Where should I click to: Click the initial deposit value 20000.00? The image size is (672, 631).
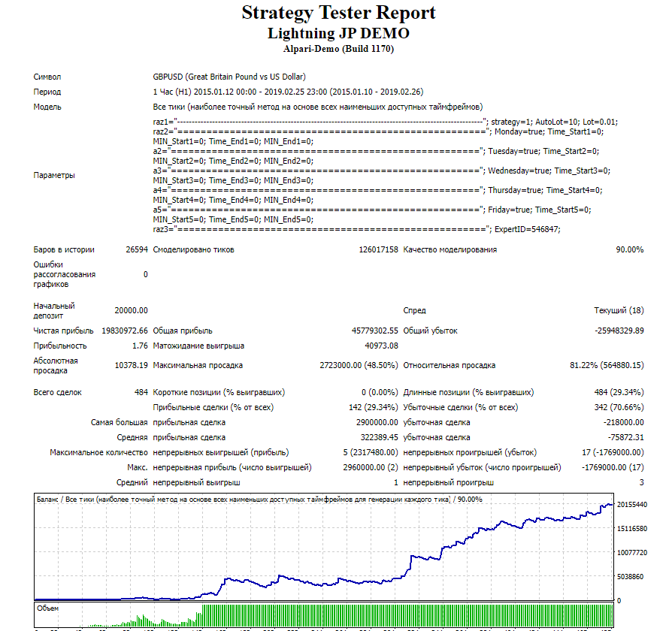click(x=131, y=310)
